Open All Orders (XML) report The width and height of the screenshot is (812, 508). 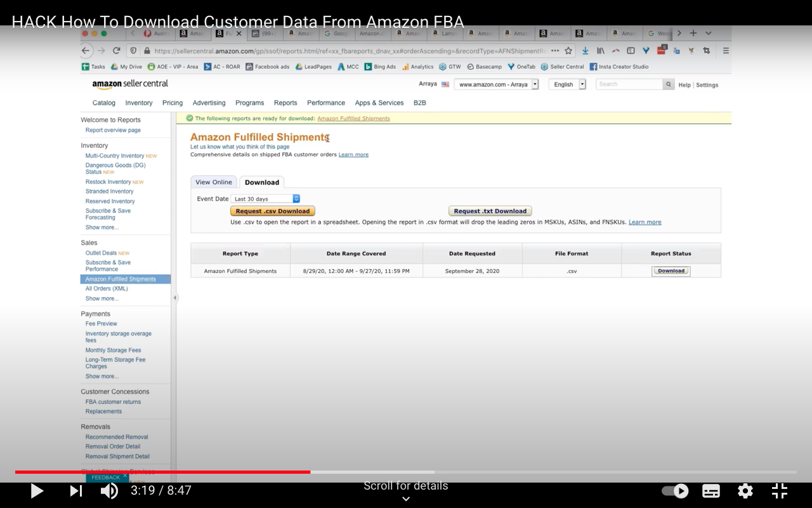click(x=107, y=289)
